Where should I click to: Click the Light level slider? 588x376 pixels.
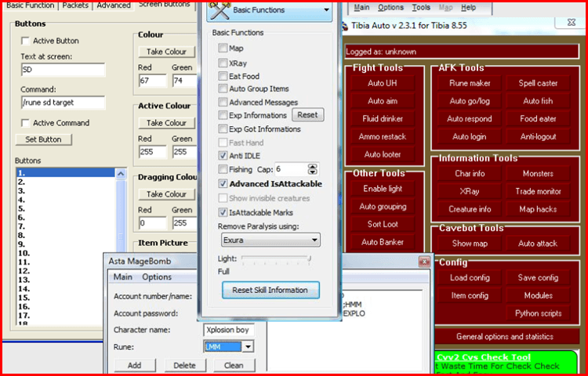(276, 258)
